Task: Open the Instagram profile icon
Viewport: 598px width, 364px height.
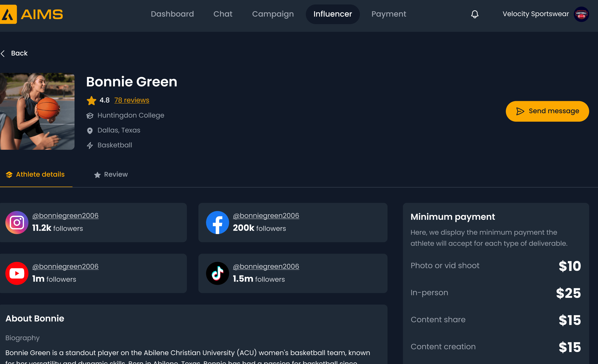Action: click(x=17, y=222)
